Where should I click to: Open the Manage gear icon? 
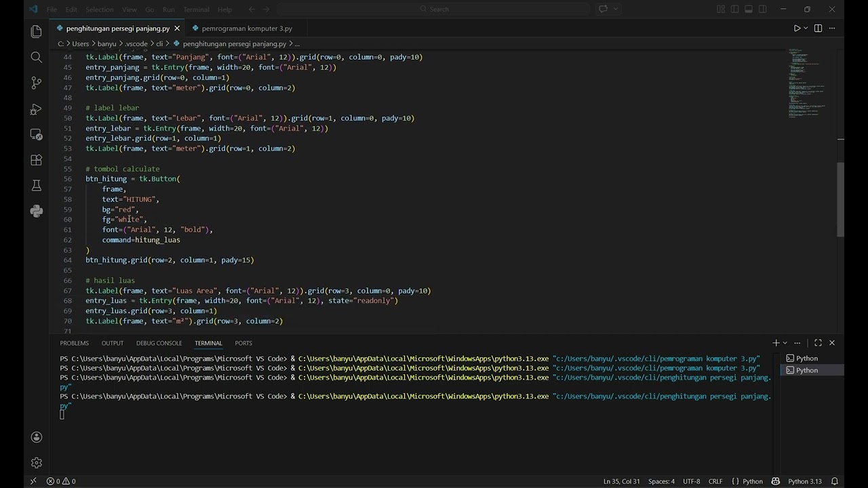(x=37, y=463)
